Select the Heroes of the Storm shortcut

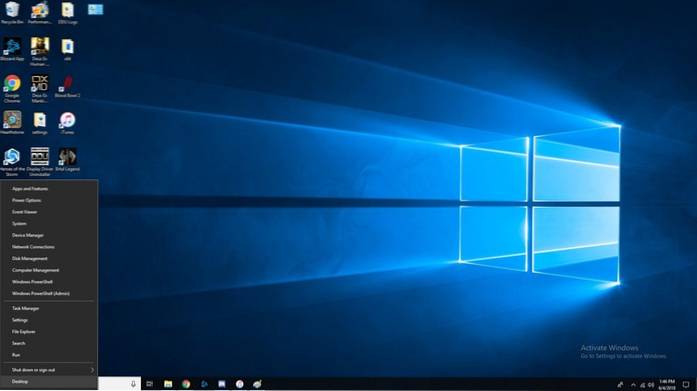click(x=12, y=162)
